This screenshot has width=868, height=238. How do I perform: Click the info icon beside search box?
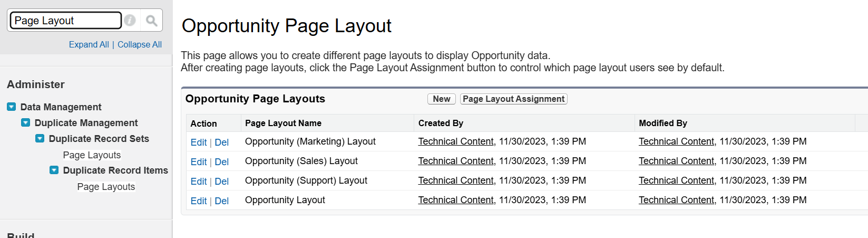click(x=130, y=21)
